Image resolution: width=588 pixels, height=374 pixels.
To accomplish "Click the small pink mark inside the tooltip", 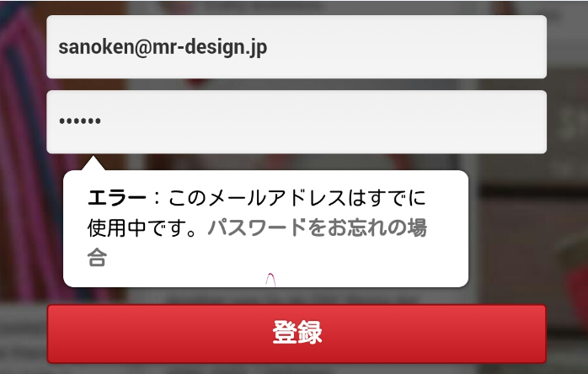I will tap(270, 280).
